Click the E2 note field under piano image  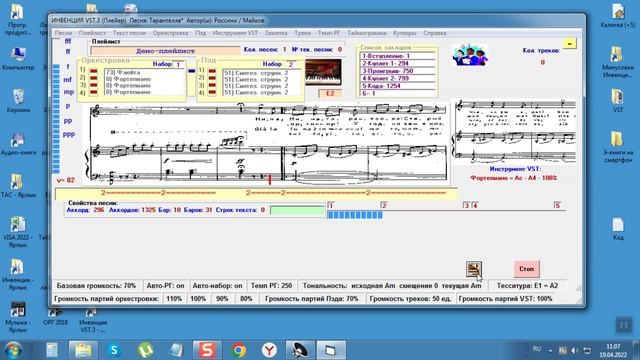(330, 93)
